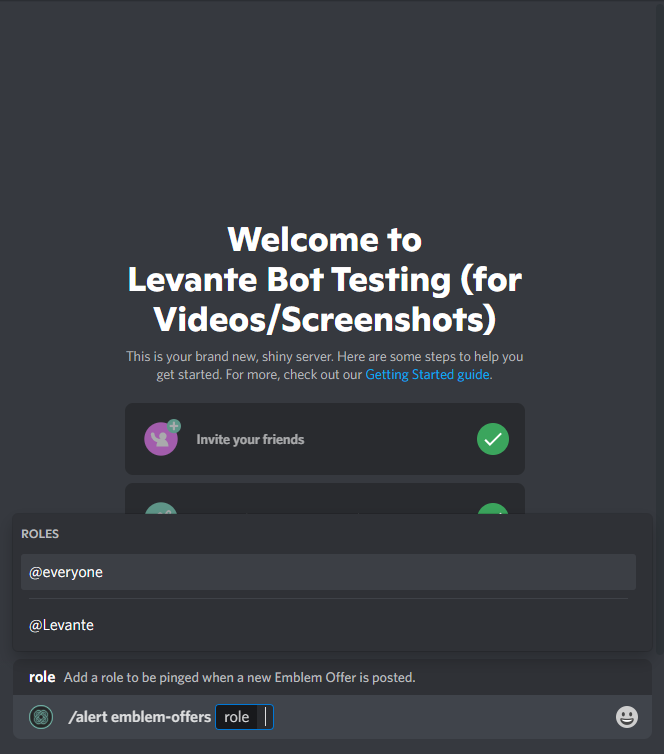Click the ROLES section header
The image size is (664, 754).
click(x=40, y=534)
